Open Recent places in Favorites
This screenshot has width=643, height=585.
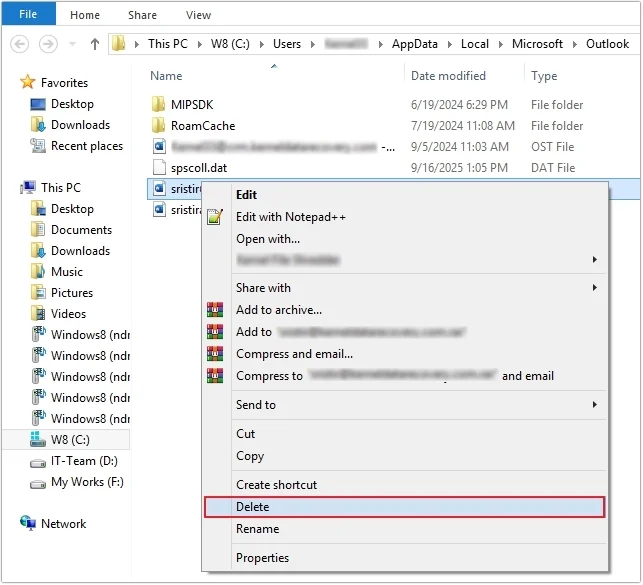point(87,146)
